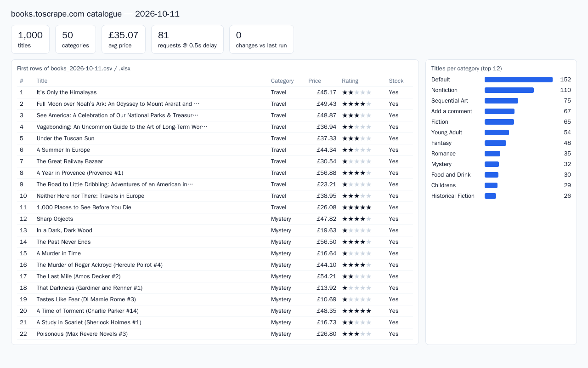Select the Romance chart label
The width and height of the screenshot is (588, 368).
(443, 154)
